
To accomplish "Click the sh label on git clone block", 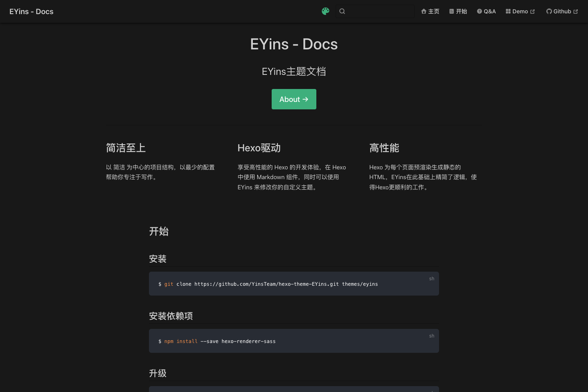I will click(x=432, y=279).
